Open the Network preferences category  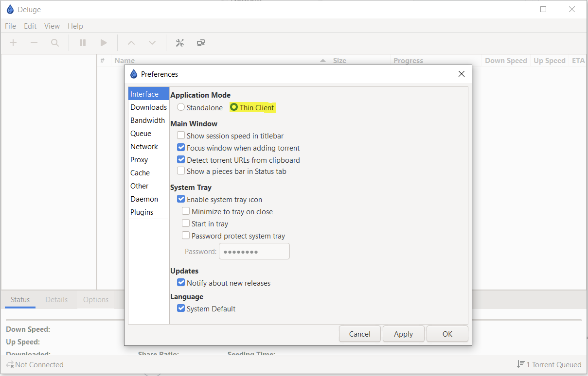(148, 147)
